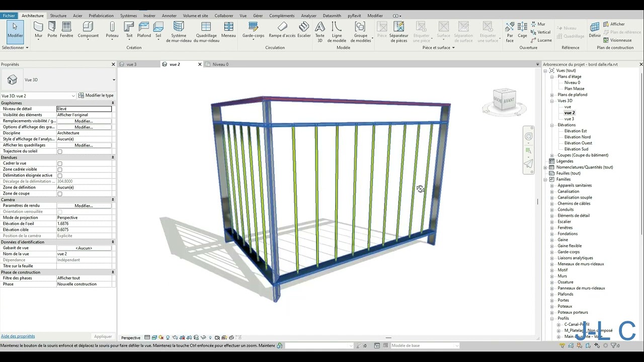Select Ligne de modèle tool
This screenshot has height=362, width=644.
pyautogui.click(x=337, y=32)
